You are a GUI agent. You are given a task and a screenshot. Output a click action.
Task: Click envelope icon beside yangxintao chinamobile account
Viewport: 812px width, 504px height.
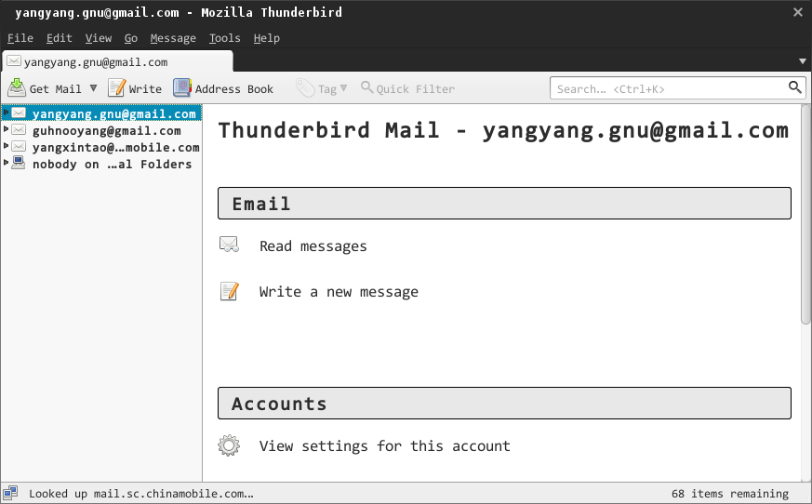[x=19, y=147]
